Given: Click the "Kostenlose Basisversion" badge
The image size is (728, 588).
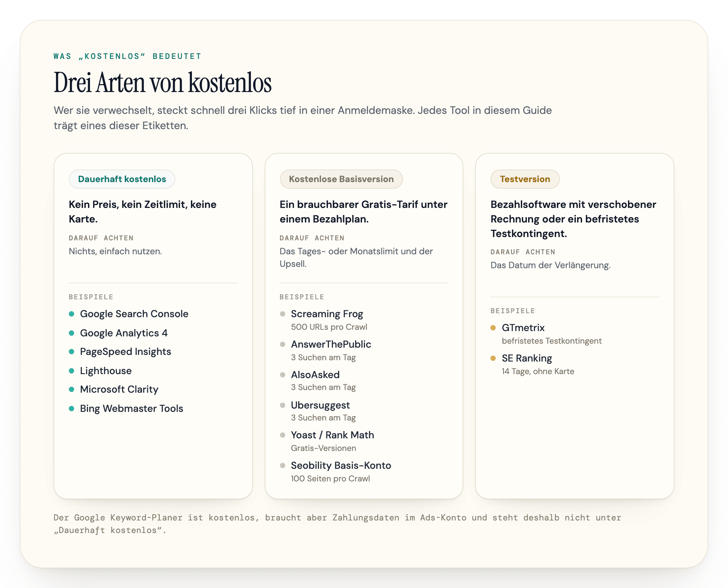Looking at the screenshot, I should (x=341, y=179).
